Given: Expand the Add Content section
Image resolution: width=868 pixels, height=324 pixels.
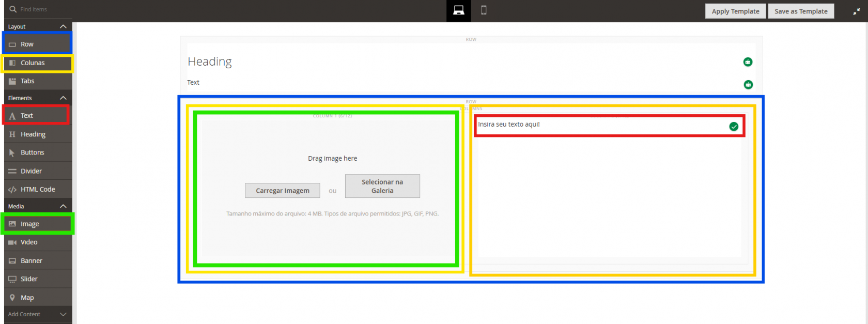Looking at the screenshot, I should 63,314.
